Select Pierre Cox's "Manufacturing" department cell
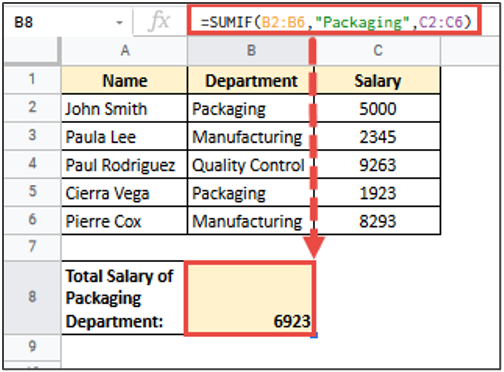 click(251, 220)
